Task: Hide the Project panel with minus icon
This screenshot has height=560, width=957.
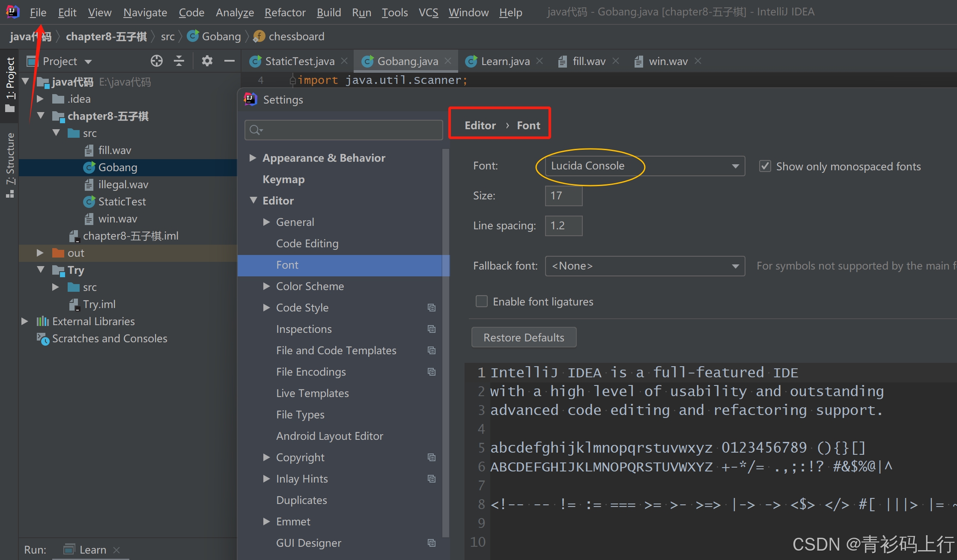Action: tap(230, 61)
